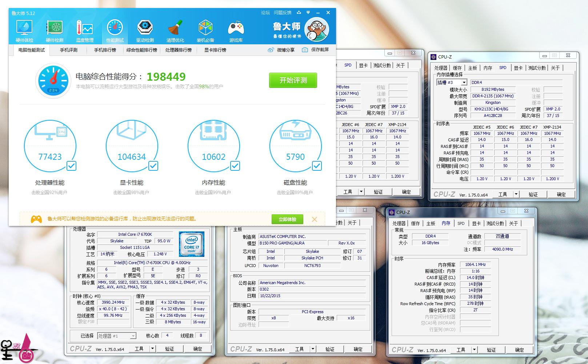Switch to 手机排行榜 tab
Screen dimensions: 588x364
click(x=105, y=50)
